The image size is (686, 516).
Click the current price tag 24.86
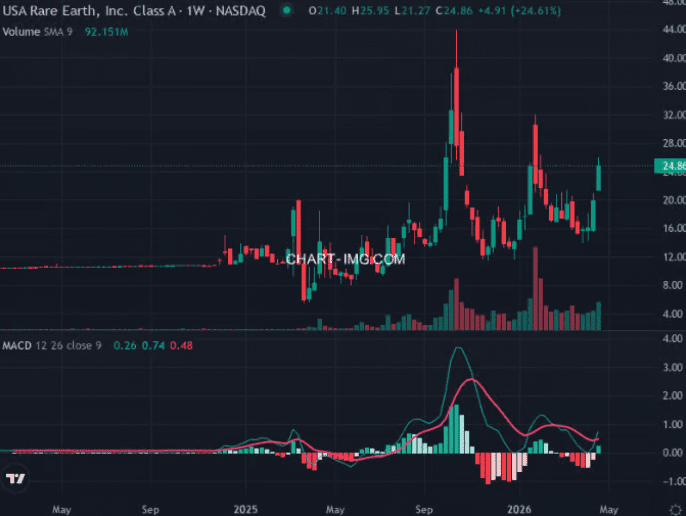pyautogui.click(x=667, y=165)
